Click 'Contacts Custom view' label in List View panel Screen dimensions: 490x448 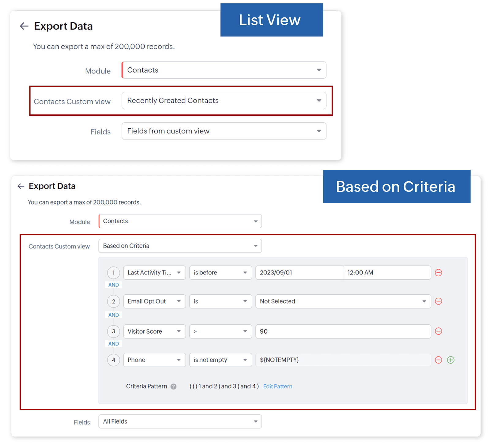tap(72, 102)
